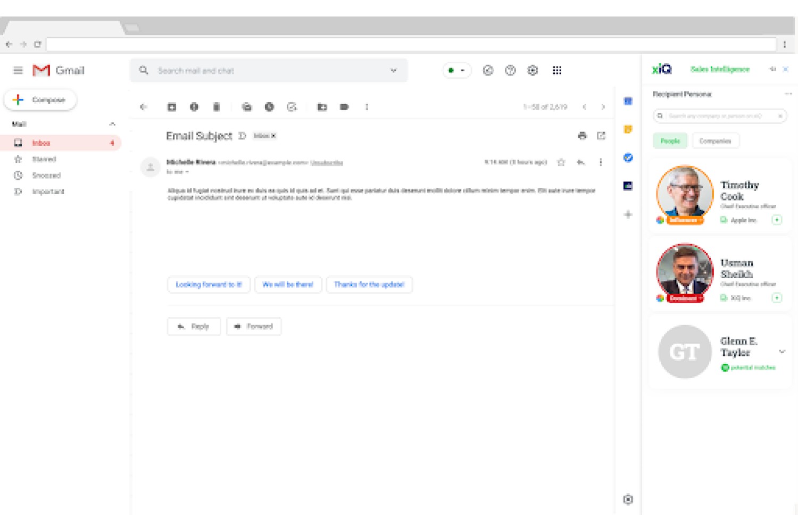Apply a label to this email
Viewport: 798px width, 532px height.
pos(344,107)
